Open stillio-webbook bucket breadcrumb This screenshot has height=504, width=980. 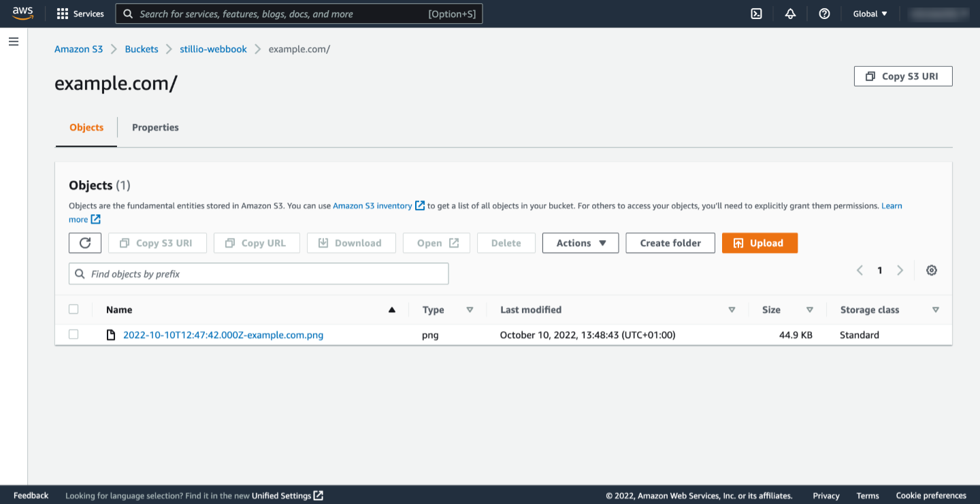[214, 49]
